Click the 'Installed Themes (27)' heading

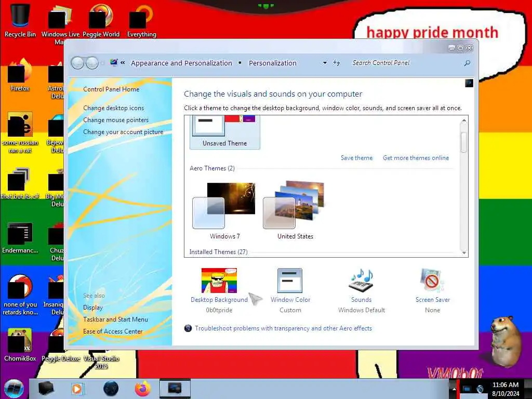click(219, 252)
